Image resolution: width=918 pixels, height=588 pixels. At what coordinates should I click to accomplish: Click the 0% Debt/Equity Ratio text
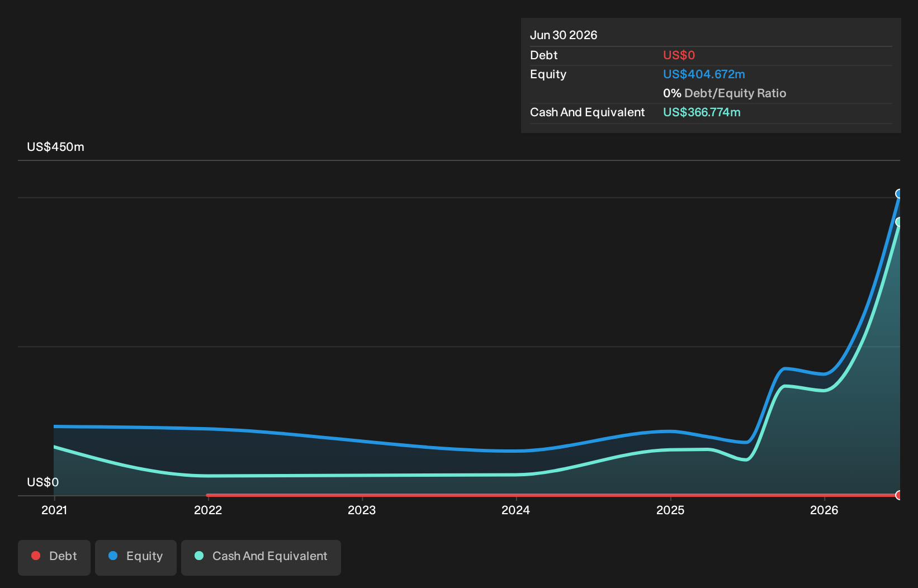click(x=725, y=93)
